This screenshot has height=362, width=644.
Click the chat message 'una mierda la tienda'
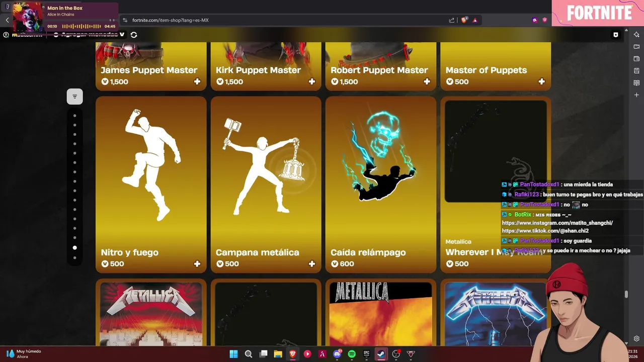tap(588, 185)
